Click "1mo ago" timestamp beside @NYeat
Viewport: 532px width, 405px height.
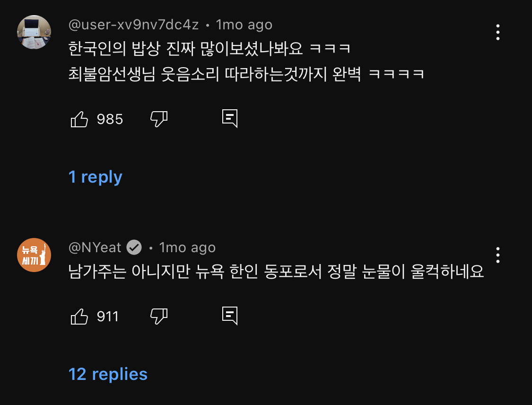pyautogui.click(x=187, y=247)
